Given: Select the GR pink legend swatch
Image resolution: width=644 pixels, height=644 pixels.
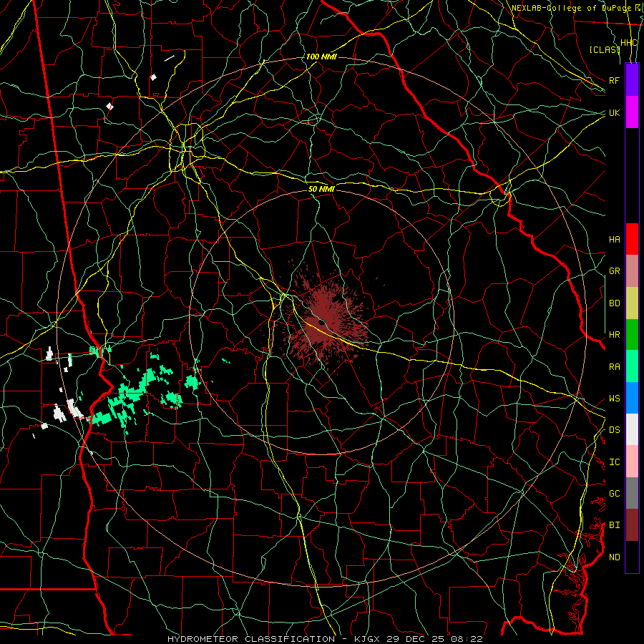Looking at the screenshot, I should 632,271.
